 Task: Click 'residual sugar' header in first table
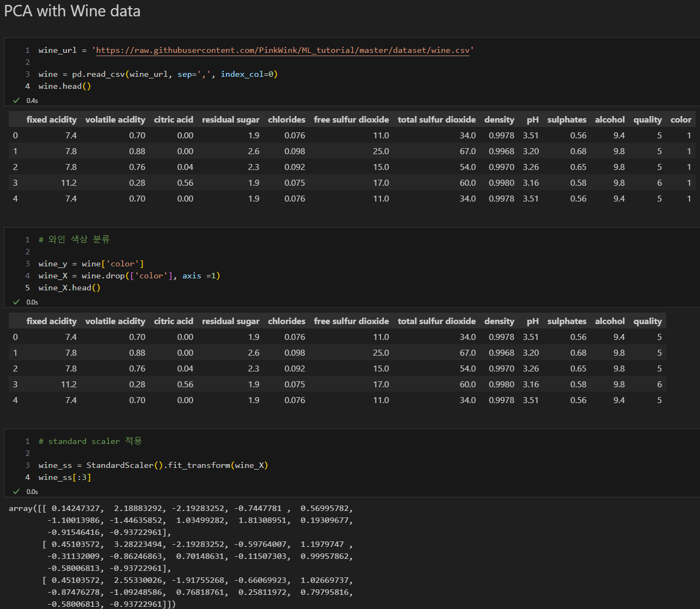[231, 120]
